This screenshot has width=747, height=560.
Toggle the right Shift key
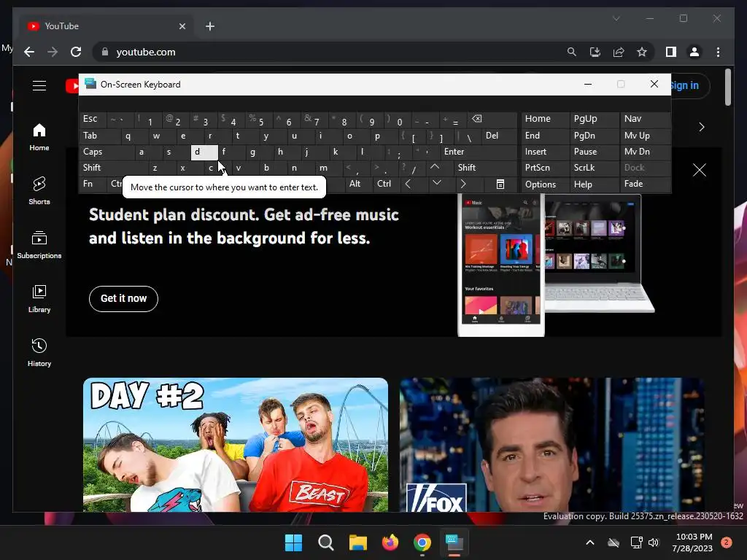click(x=485, y=168)
